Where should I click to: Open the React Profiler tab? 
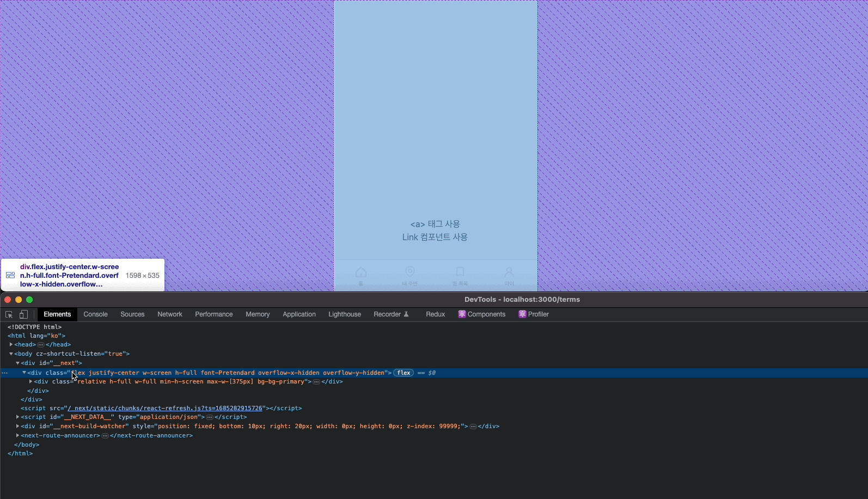534,314
